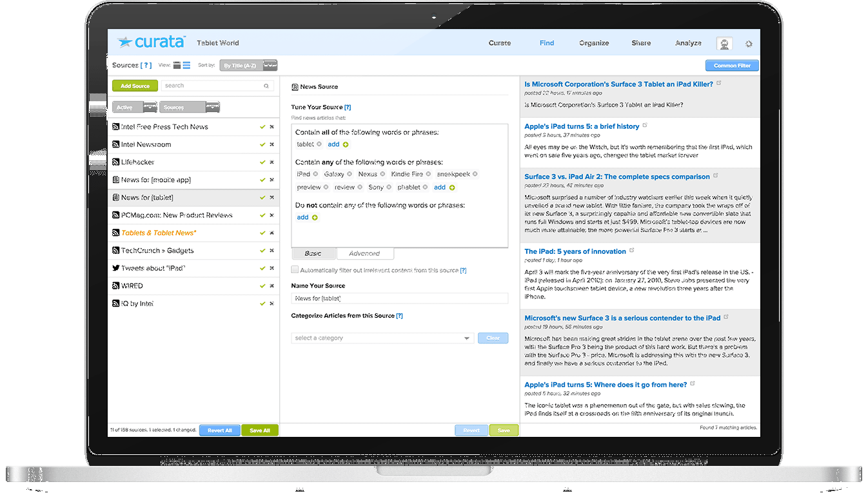The height and width of the screenshot is (502, 868).
Task: Switch to the card view icon
Action: pyautogui.click(x=177, y=65)
